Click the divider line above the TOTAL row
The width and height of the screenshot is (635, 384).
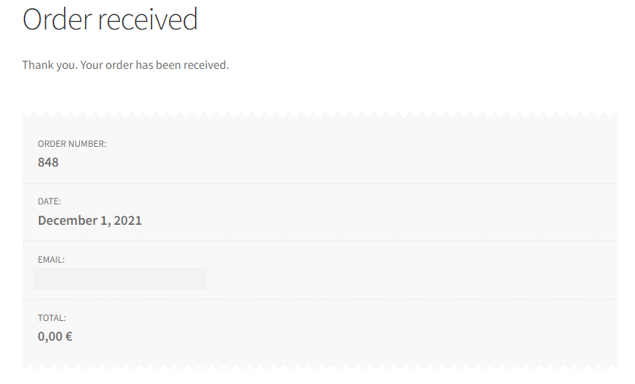320,300
